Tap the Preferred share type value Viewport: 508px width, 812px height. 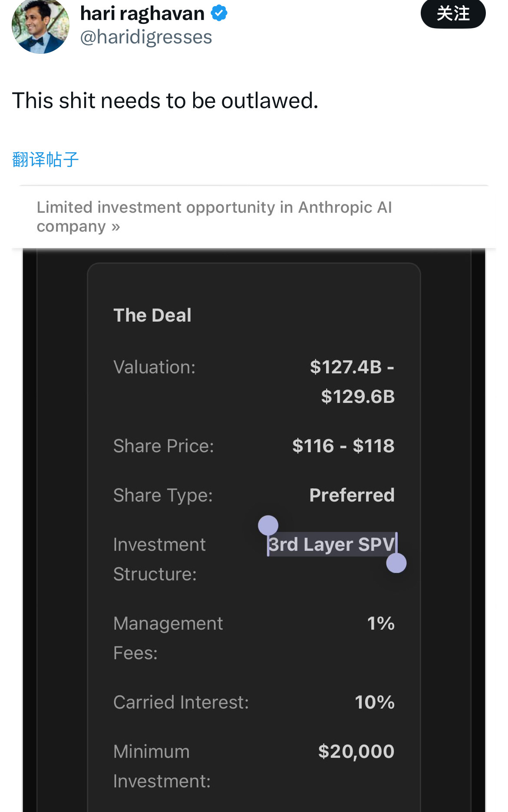pos(352,495)
